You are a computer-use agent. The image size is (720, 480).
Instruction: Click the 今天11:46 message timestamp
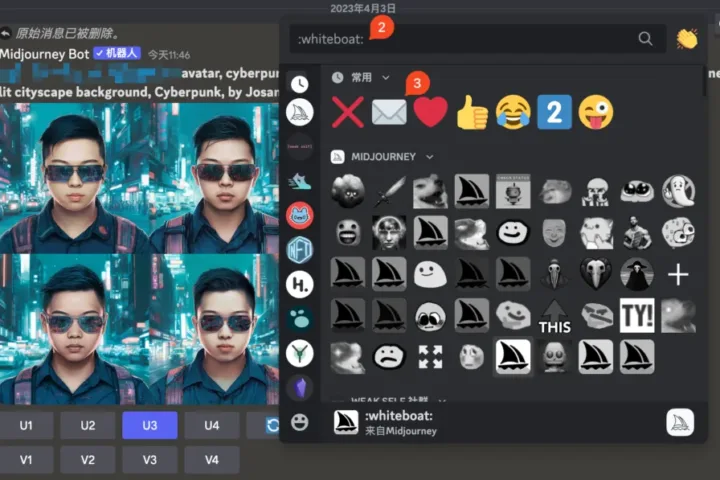[x=169, y=55]
